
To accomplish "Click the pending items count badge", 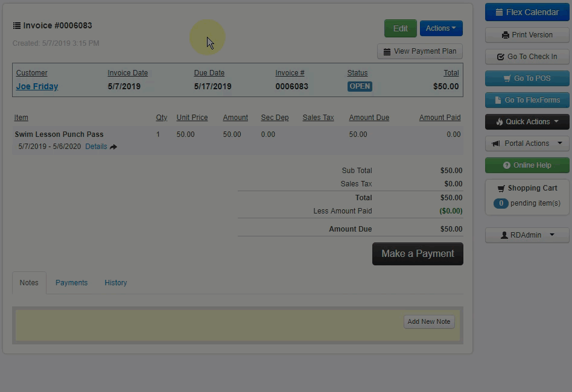I will 501,203.
